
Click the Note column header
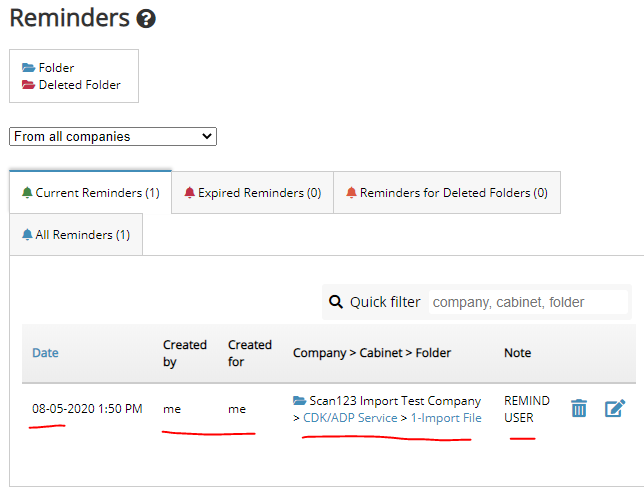point(517,353)
